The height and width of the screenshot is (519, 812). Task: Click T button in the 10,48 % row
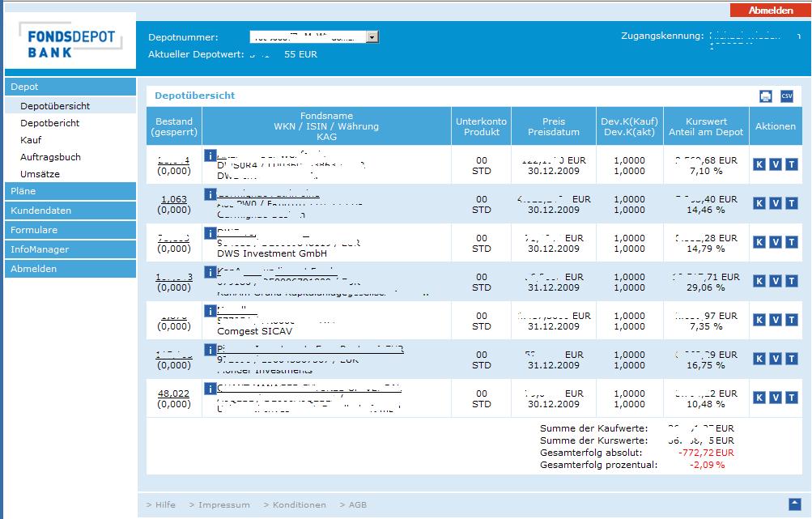[791, 398]
